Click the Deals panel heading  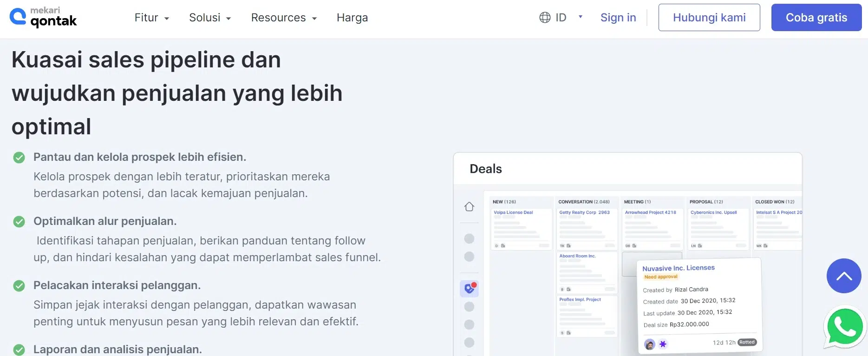(486, 169)
